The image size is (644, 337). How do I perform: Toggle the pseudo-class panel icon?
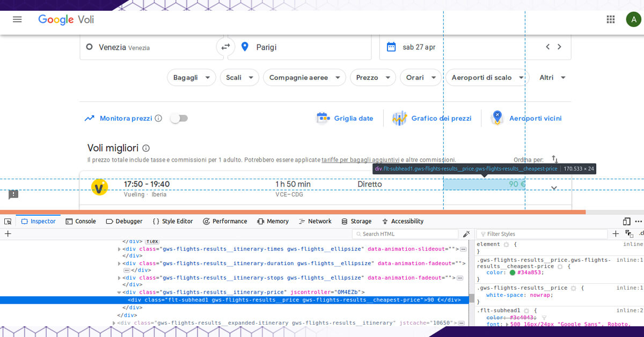point(629,234)
